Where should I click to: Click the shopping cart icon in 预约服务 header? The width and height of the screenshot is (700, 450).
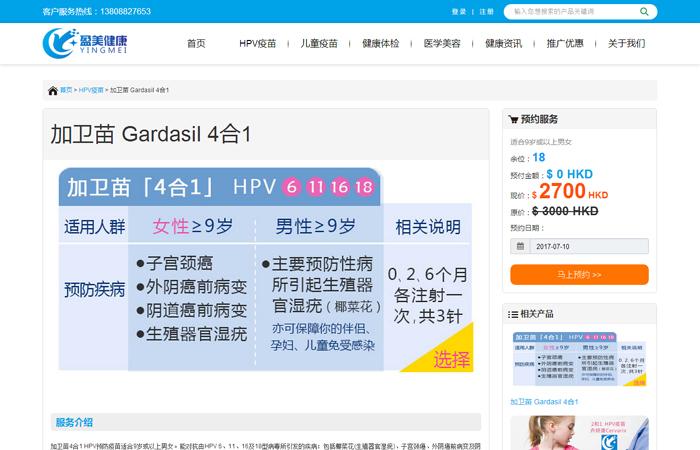point(513,119)
